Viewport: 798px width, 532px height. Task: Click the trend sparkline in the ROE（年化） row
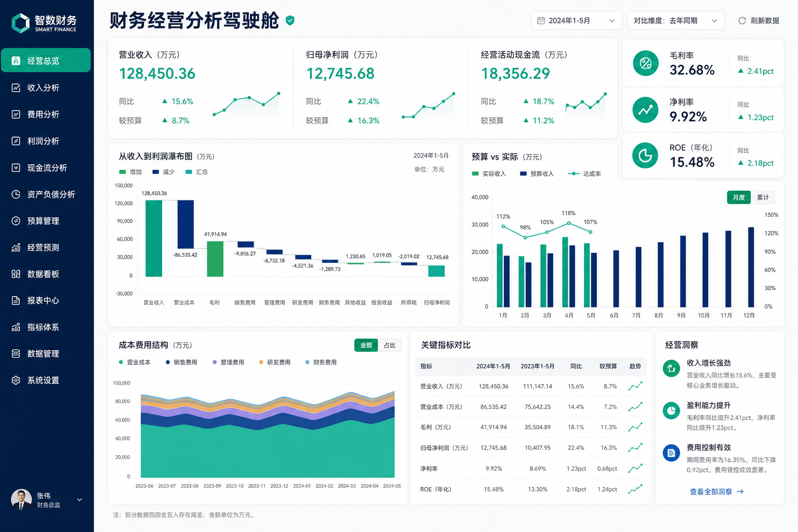coord(635,489)
